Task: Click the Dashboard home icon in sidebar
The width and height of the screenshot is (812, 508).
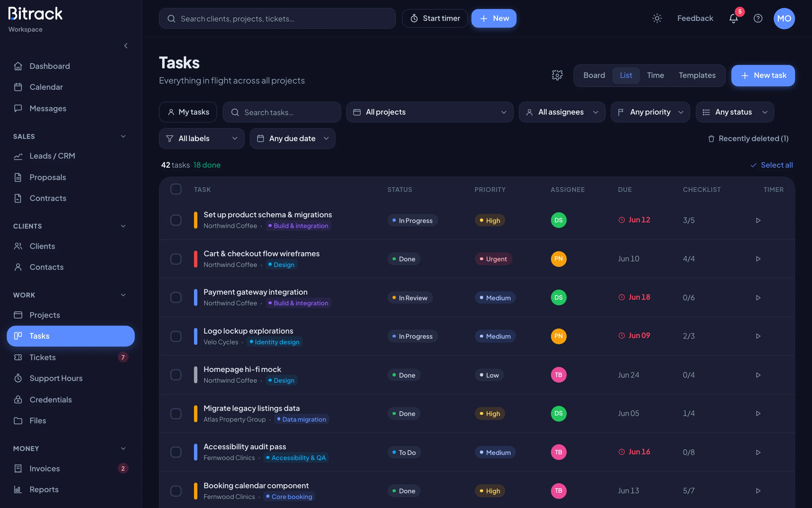Action: (18, 66)
